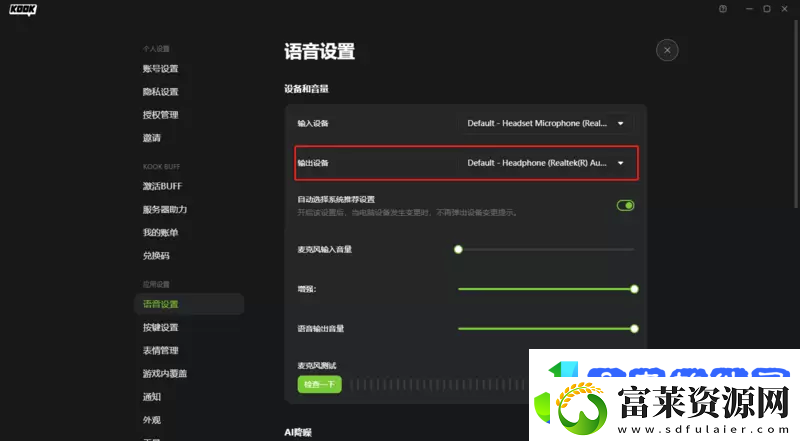Click the 语音设置 page title
Image resolution: width=800 pixels, height=441 pixels.
(x=319, y=52)
